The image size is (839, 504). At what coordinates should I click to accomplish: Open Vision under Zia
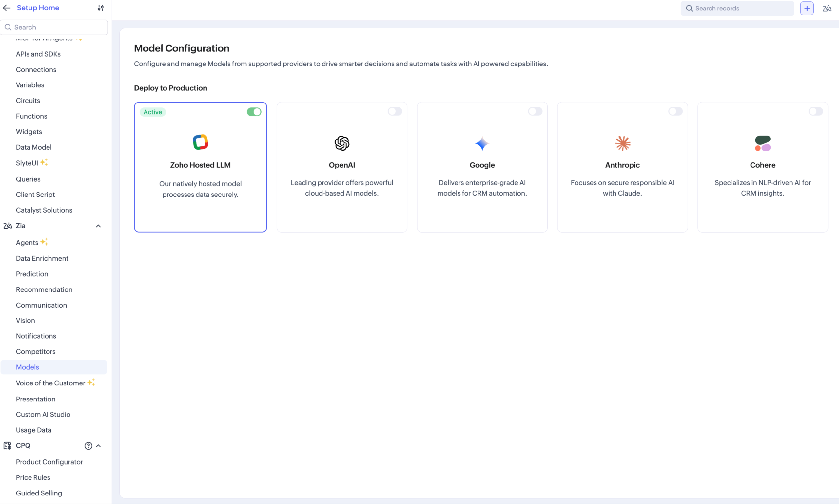25,320
